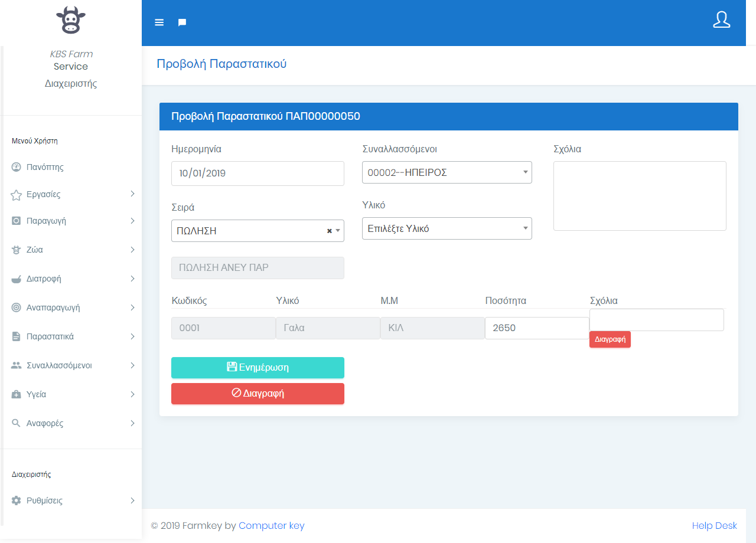Viewport: 756px width, 543px height.
Task: Open the Παραγωγή sidebar menu
Action: coord(46,221)
